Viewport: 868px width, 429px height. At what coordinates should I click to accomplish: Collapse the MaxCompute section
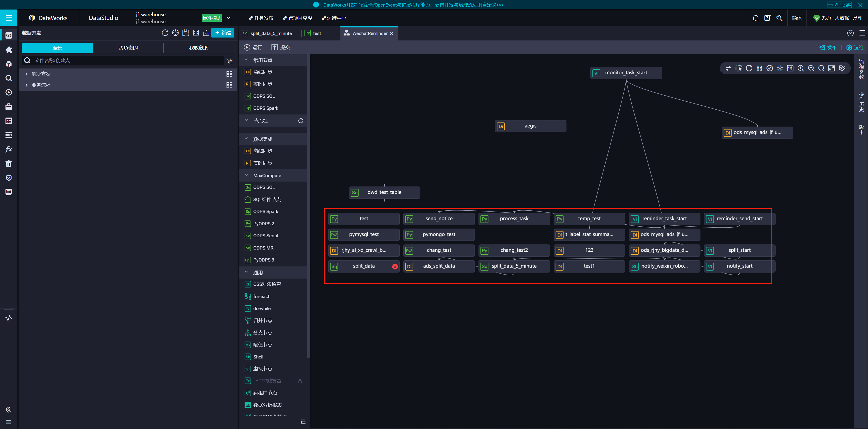pos(246,175)
